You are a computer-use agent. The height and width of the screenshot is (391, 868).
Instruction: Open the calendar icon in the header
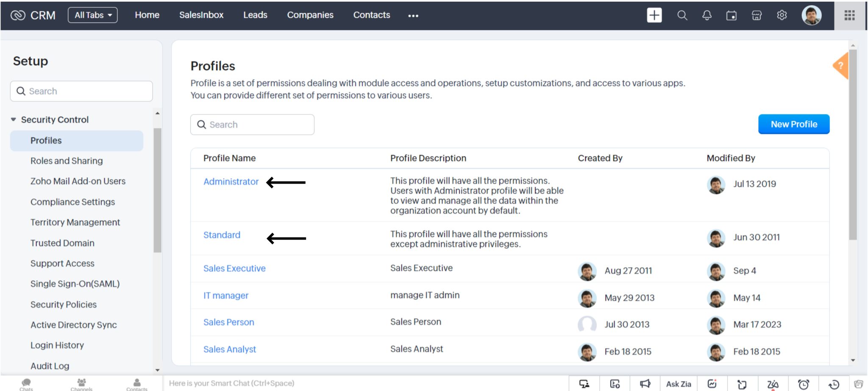tap(732, 15)
